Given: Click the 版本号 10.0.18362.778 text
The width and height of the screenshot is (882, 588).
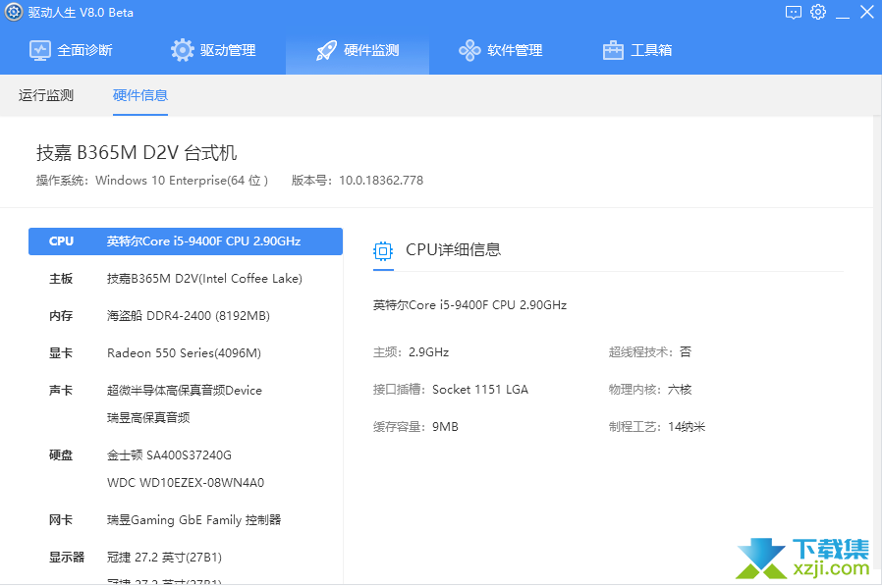Looking at the screenshot, I should pyautogui.click(x=358, y=181).
